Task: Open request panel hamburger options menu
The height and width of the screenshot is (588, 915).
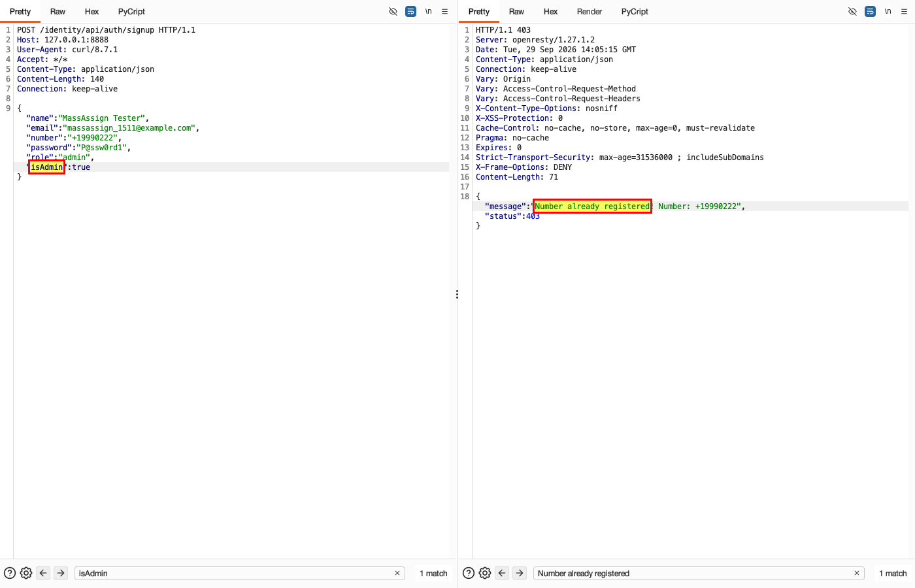Action: [x=445, y=11]
